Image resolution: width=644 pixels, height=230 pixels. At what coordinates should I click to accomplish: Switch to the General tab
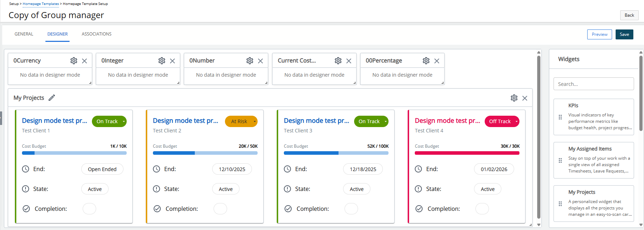pyautogui.click(x=24, y=34)
